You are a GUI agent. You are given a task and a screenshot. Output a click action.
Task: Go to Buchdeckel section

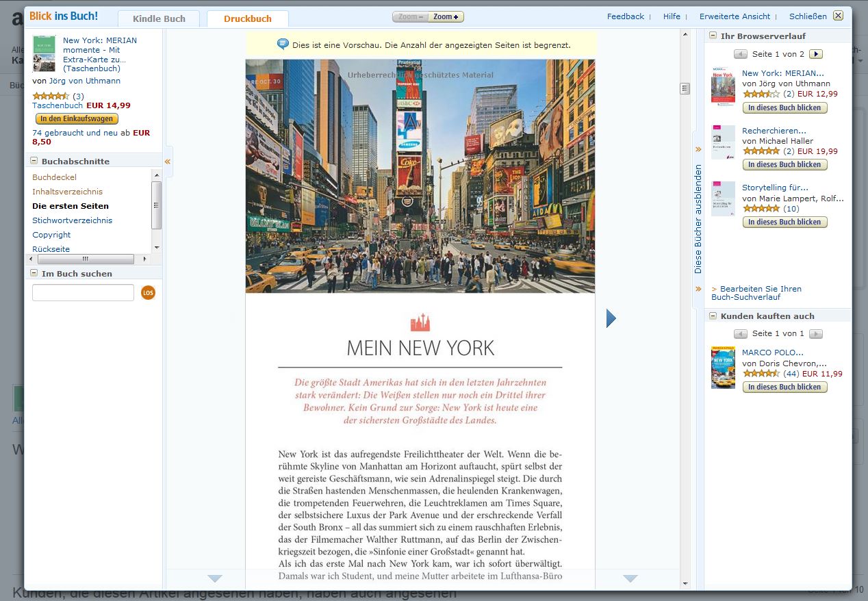(x=54, y=177)
